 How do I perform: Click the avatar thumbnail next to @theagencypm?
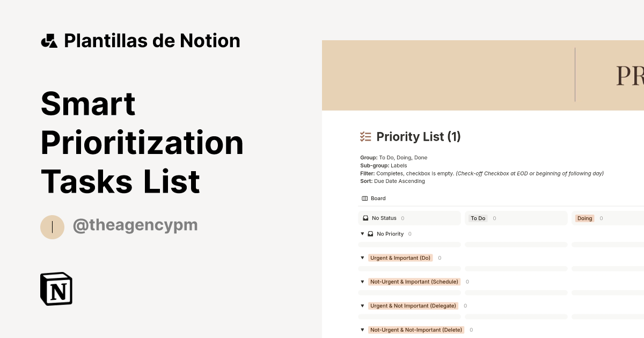click(x=52, y=227)
